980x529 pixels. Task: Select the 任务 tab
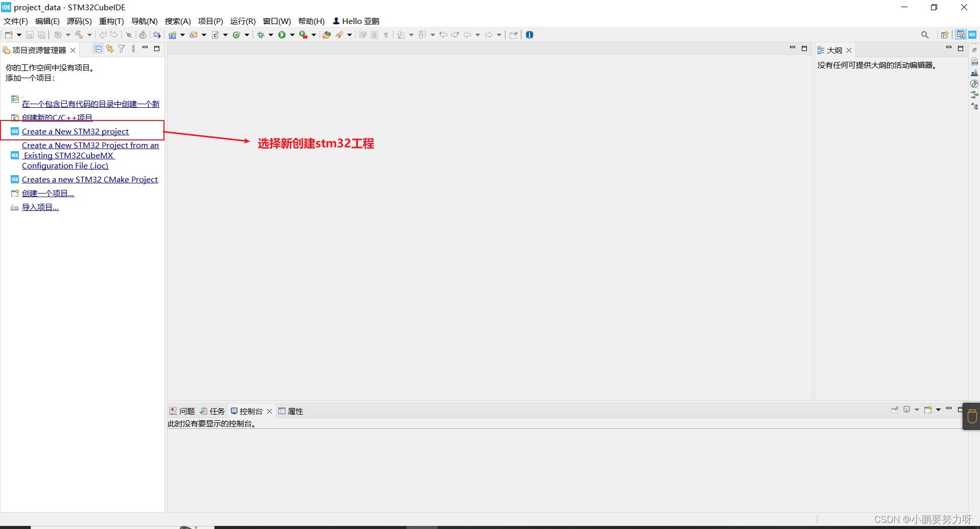(x=212, y=411)
